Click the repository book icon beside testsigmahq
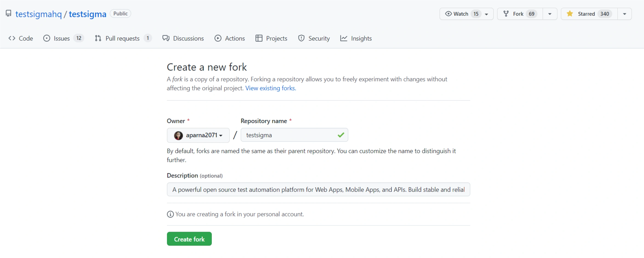This screenshot has width=644, height=258. point(9,13)
